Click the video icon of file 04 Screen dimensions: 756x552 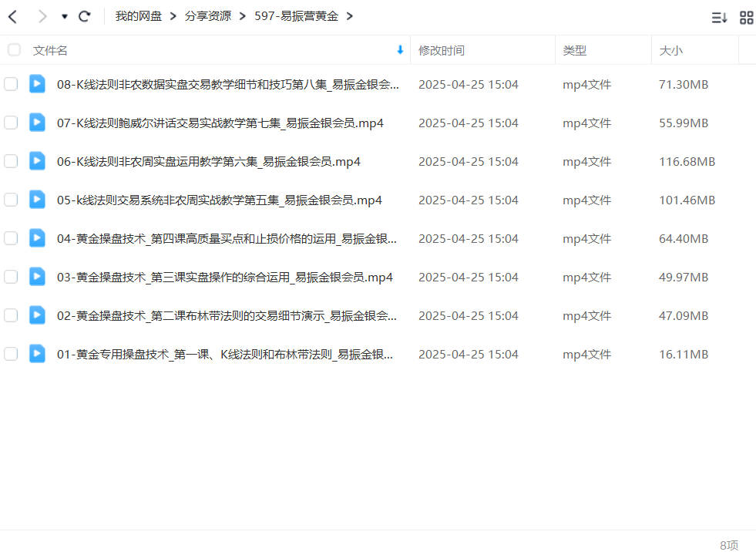point(37,238)
